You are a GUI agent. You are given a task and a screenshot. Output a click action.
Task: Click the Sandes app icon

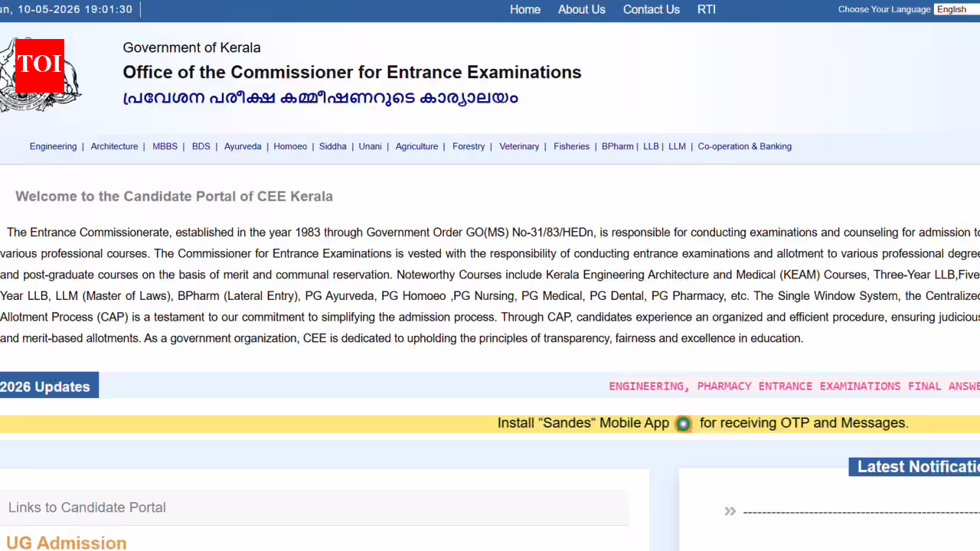pyautogui.click(x=683, y=423)
